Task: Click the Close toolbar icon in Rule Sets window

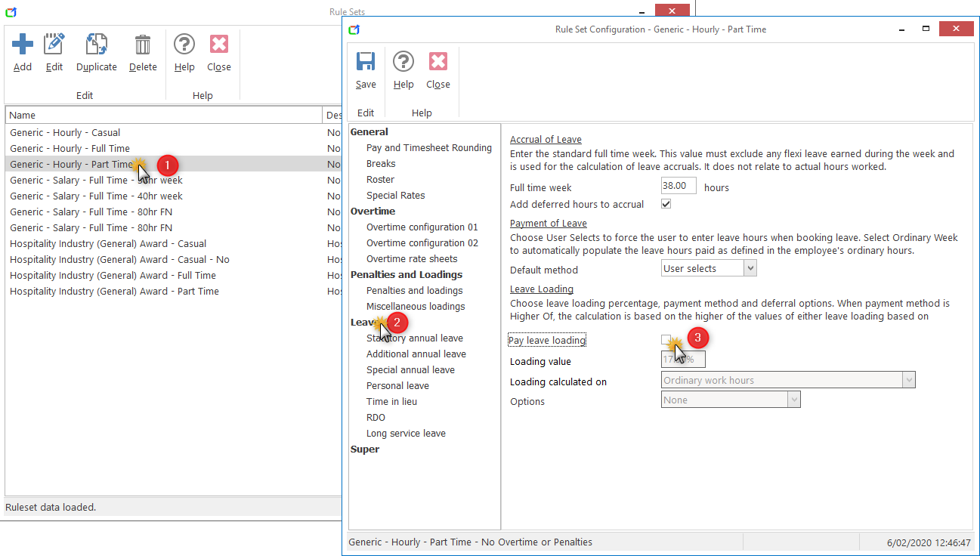Action: tap(219, 45)
